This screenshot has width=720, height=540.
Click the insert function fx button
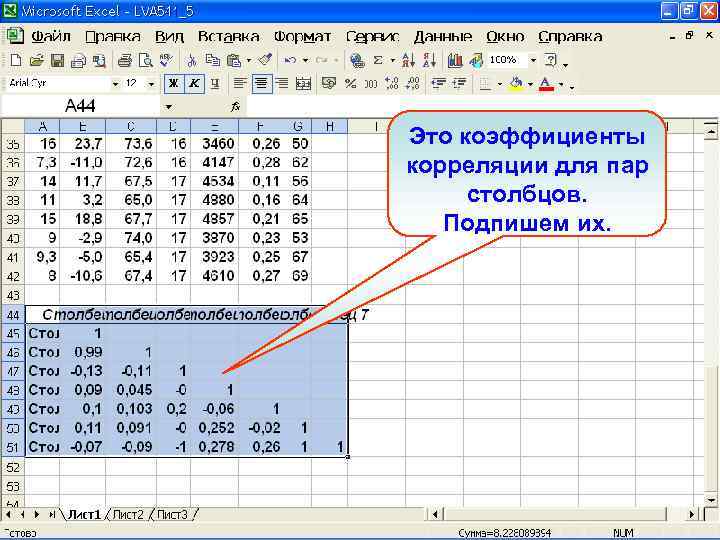tap(236, 107)
